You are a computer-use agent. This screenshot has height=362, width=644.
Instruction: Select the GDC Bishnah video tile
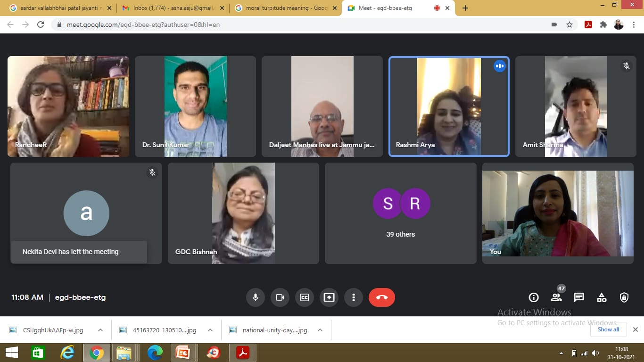tap(243, 213)
